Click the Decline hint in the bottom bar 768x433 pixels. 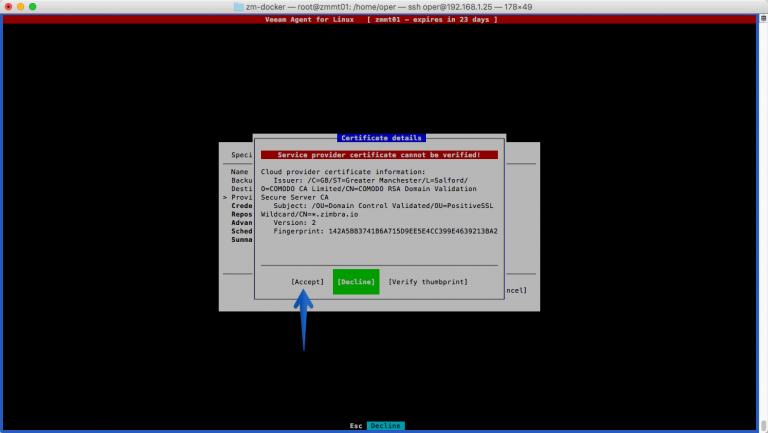coord(385,426)
